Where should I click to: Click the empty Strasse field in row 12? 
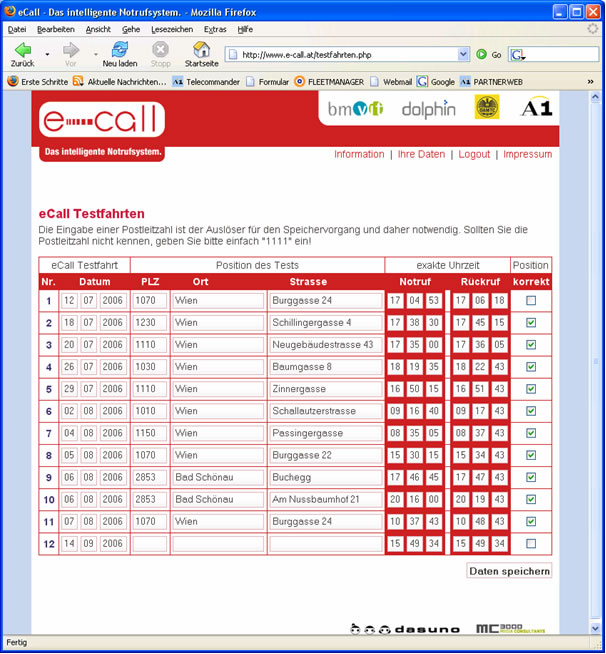[x=326, y=544]
